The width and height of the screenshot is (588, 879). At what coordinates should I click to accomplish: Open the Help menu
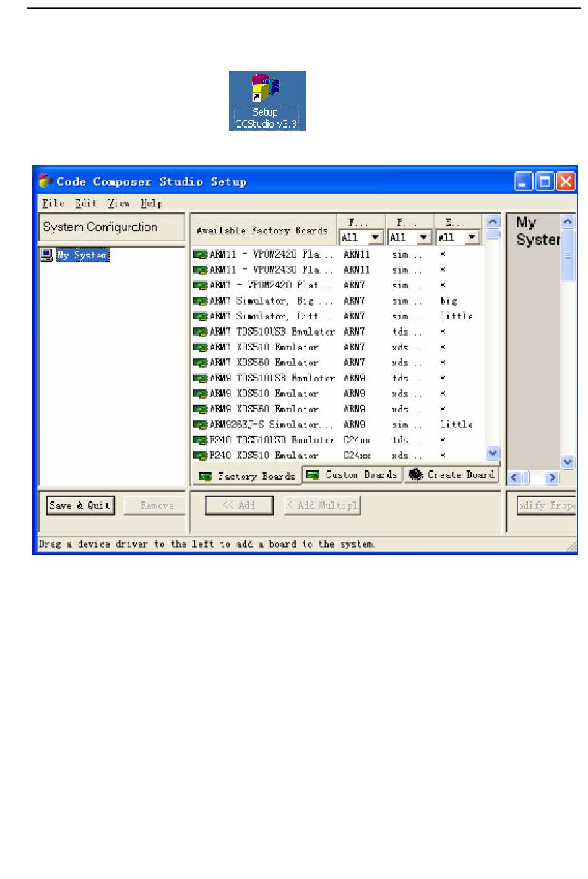click(152, 203)
